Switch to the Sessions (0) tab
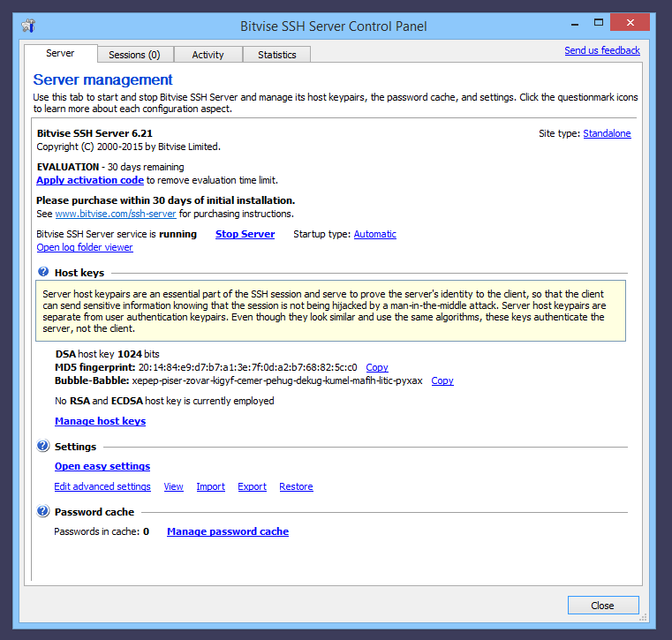This screenshot has height=640, width=672. tap(134, 55)
